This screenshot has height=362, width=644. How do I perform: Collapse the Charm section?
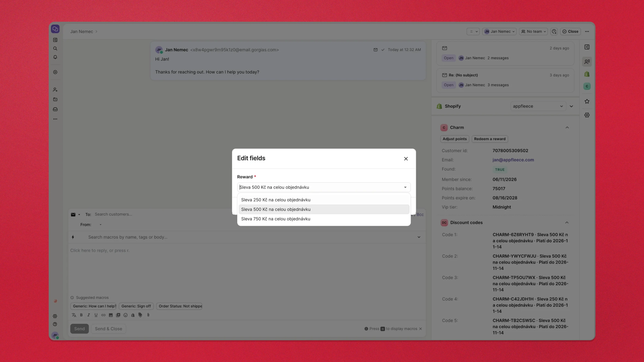tap(567, 128)
